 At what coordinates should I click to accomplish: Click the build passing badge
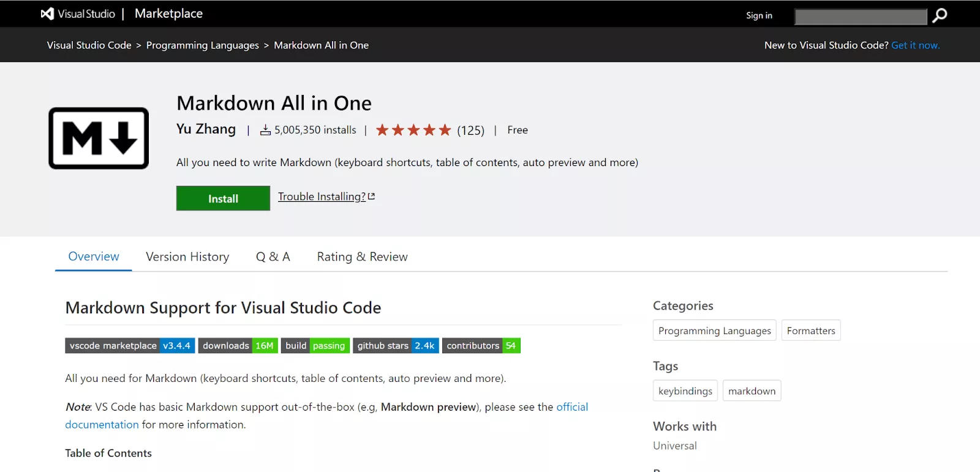(315, 346)
